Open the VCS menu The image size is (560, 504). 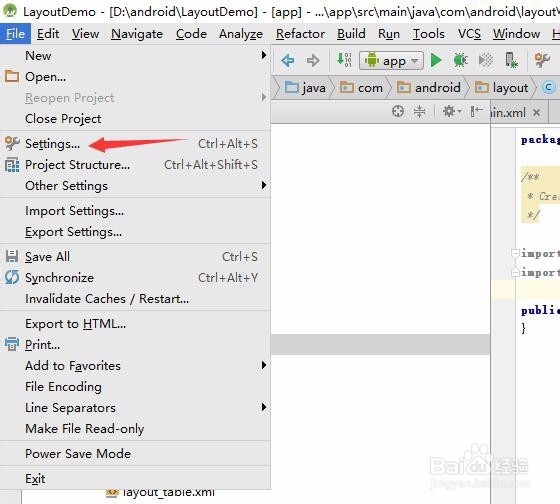469,34
